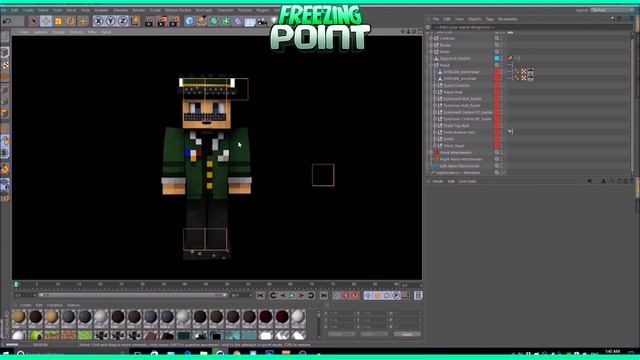The image size is (640, 360).
Task: Click the orange tag on Squash & Stretch
Action: [x=510, y=58]
